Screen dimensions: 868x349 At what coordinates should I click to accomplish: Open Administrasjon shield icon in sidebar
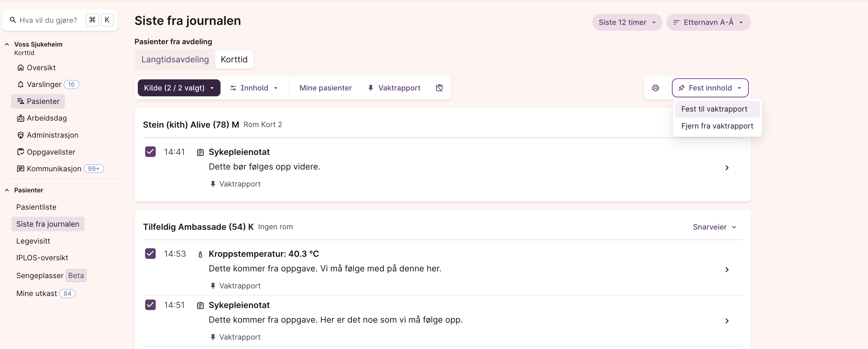tap(21, 135)
